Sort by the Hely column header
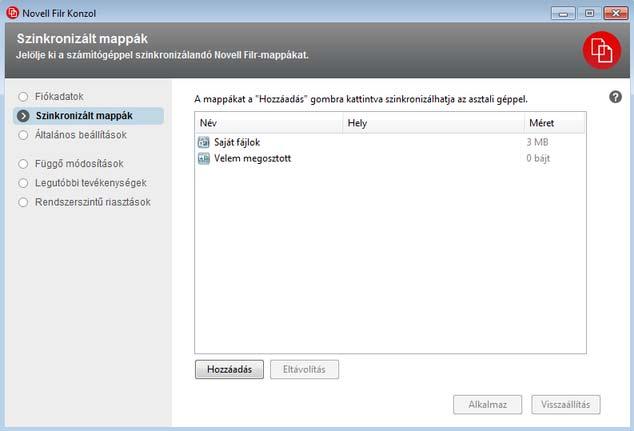634x431 pixels. (433, 123)
